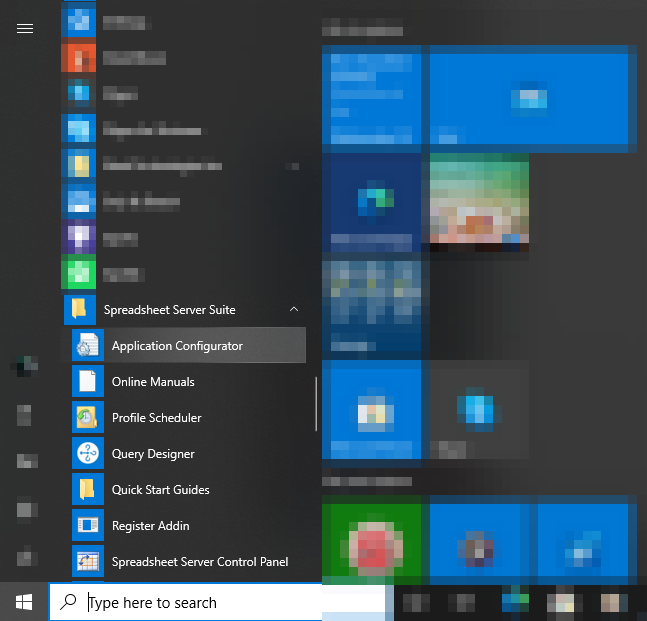This screenshot has width=647, height=621.
Task: Open the Application Configurator icon
Action: 87,346
